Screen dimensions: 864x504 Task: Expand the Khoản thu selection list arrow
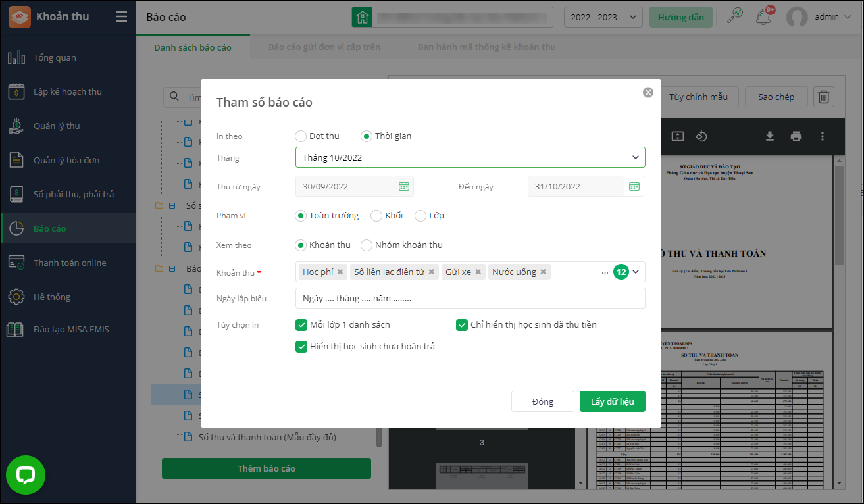click(x=636, y=272)
